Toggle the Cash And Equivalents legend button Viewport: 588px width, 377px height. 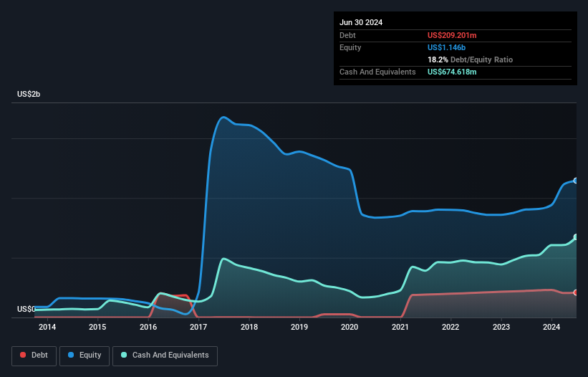(165, 355)
